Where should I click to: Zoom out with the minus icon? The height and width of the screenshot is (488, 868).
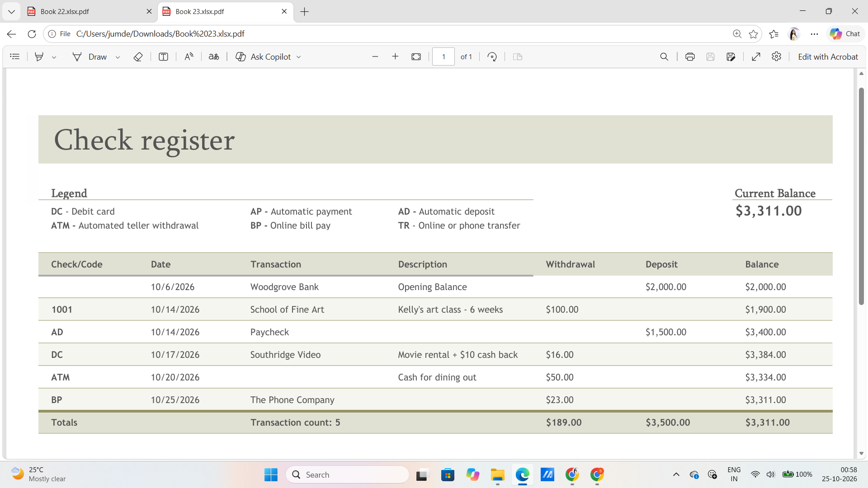tap(375, 56)
